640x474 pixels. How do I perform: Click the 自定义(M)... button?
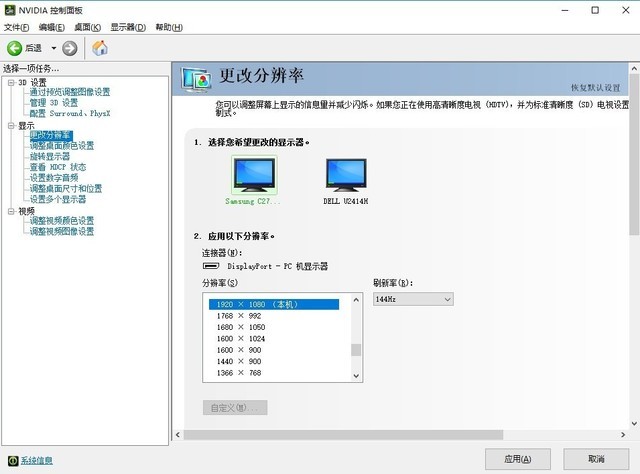pos(235,407)
